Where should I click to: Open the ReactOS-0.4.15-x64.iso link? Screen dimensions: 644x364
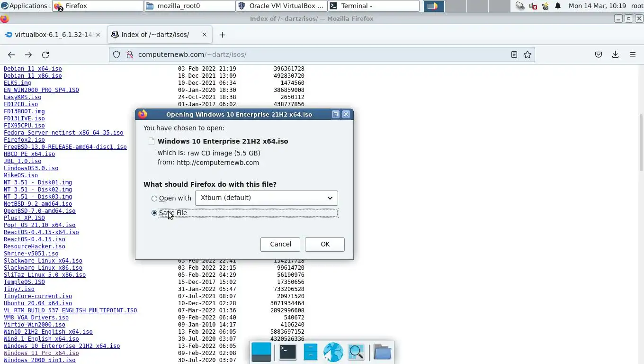(x=41, y=232)
